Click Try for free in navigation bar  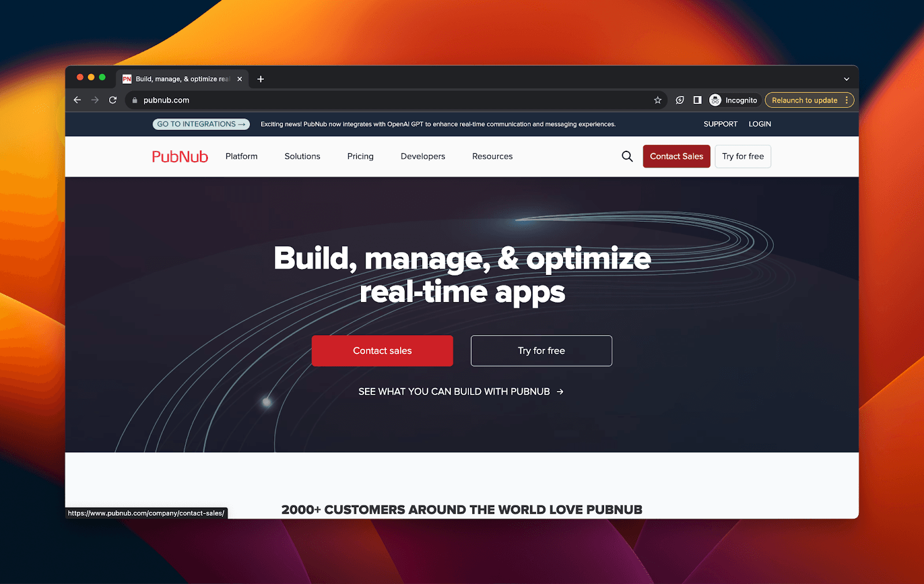pyautogui.click(x=743, y=157)
